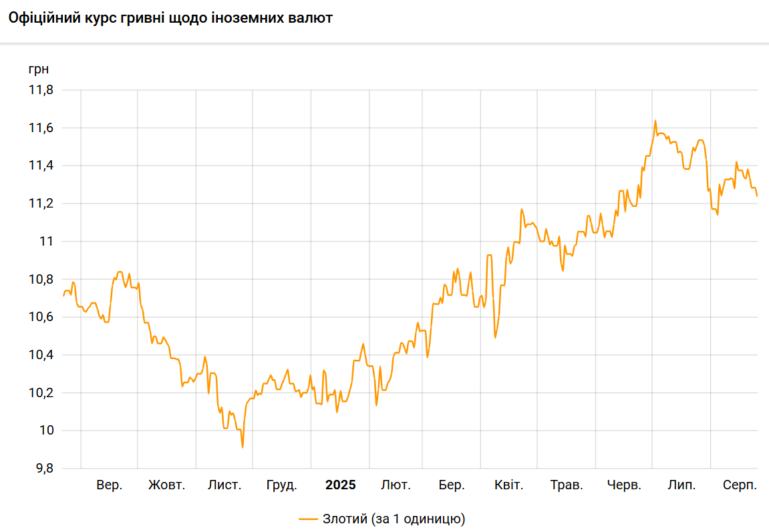
Task: Click the 11,8 value on vertical axis
Action: pyautogui.click(x=41, y=90)
